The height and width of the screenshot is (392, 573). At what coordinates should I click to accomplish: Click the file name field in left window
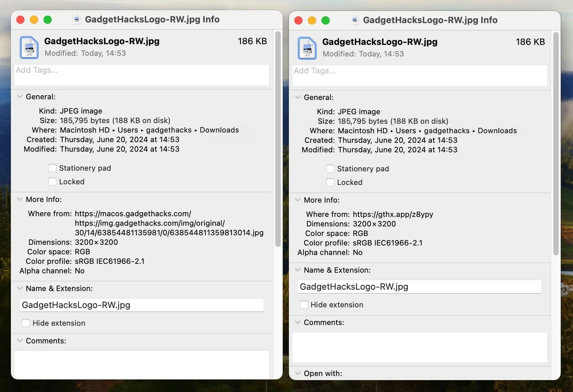click(x=142, y=305)
